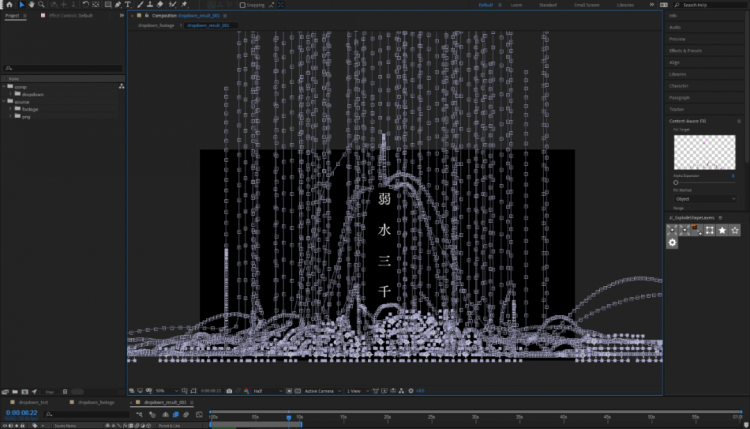This screenshot has width=750, height=429.
Task: Open the Active Camera dropdown
Action: pos(323,391)
